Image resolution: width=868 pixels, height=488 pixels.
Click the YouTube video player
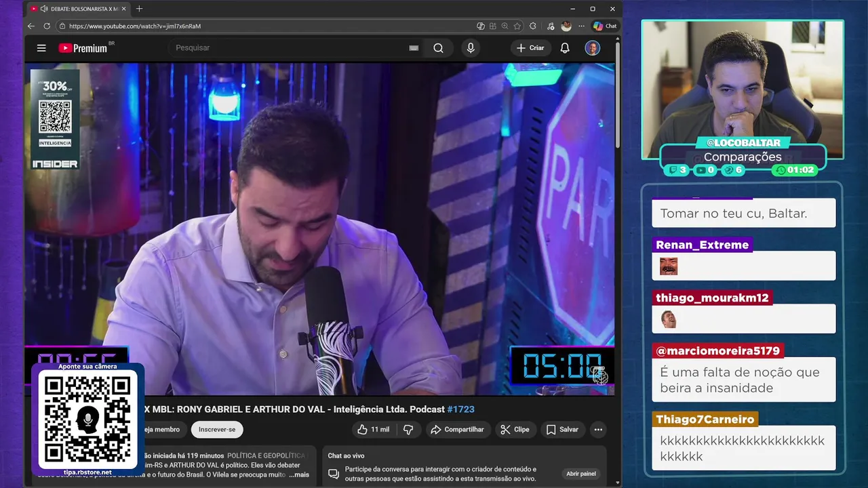tap(319, 229)
